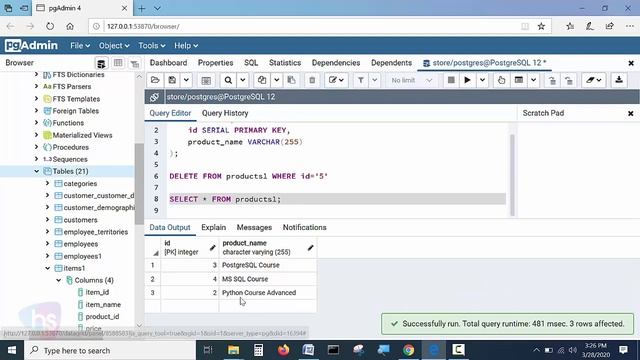Select the employees1 table in tree
640x360 pixels.
pos(82,256)
